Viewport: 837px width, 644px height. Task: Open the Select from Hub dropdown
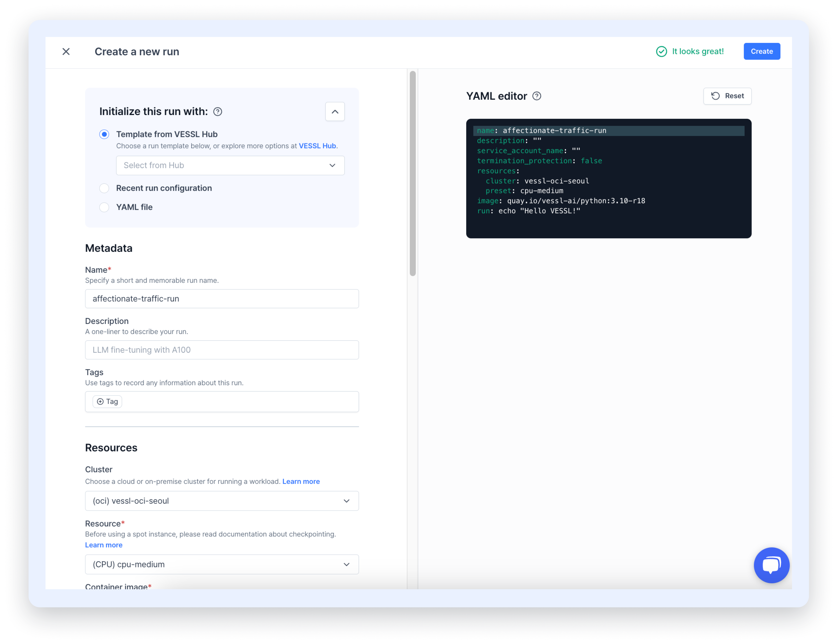(230, 165)
